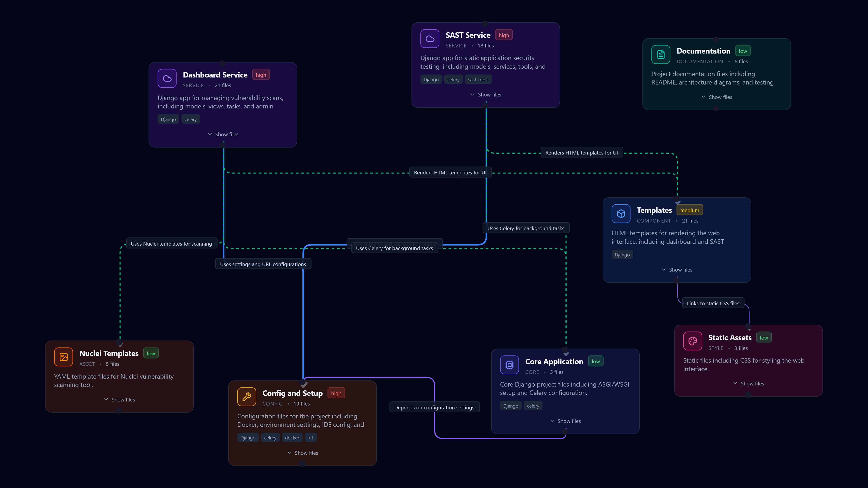Click the Nuclei Templates image icon
The image size is (868, 488).
click(x=63, y=357)
